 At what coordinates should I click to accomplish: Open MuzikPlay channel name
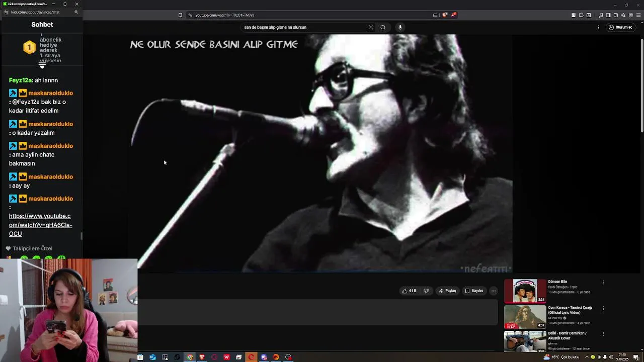[555, 318]
